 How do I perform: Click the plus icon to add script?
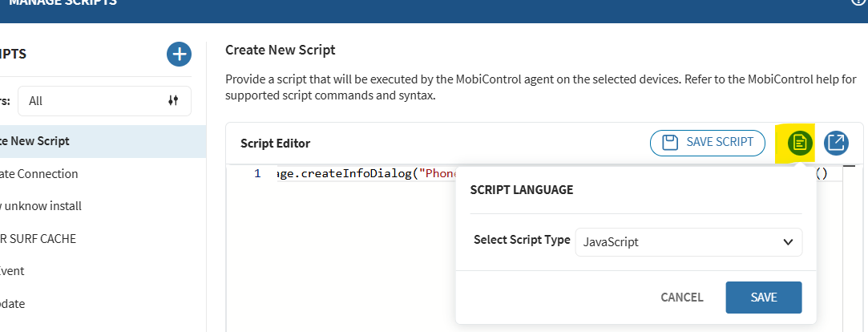(x=179, y=55)
